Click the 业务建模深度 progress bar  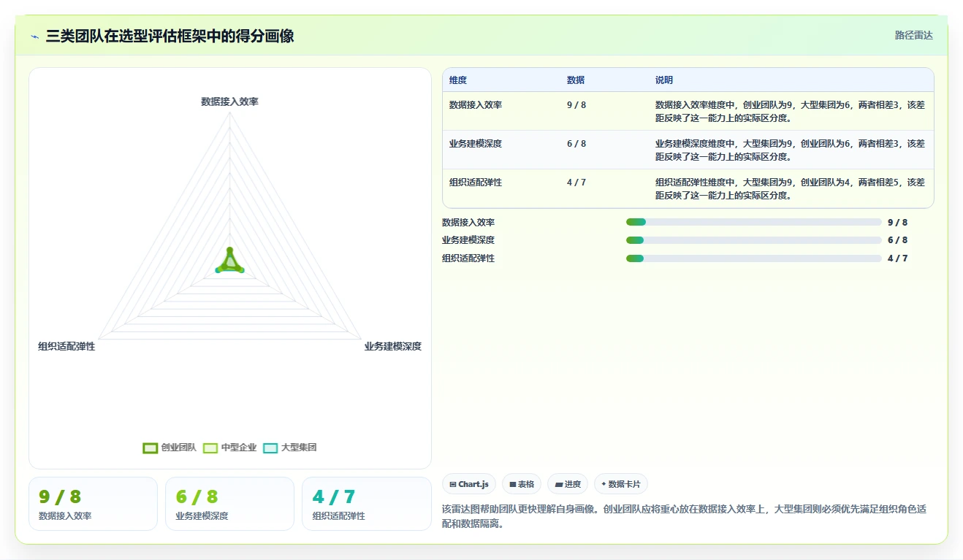point(754,240)
